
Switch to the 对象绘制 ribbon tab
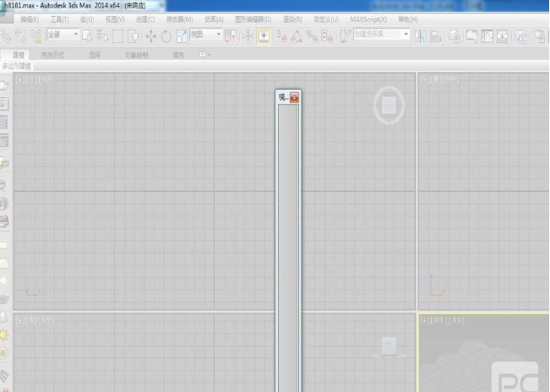[x=137, y=55]
